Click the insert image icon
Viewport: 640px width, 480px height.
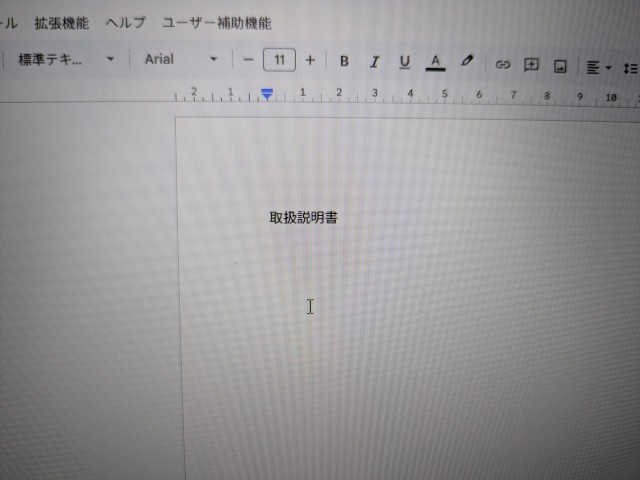(x=560, y=66)
